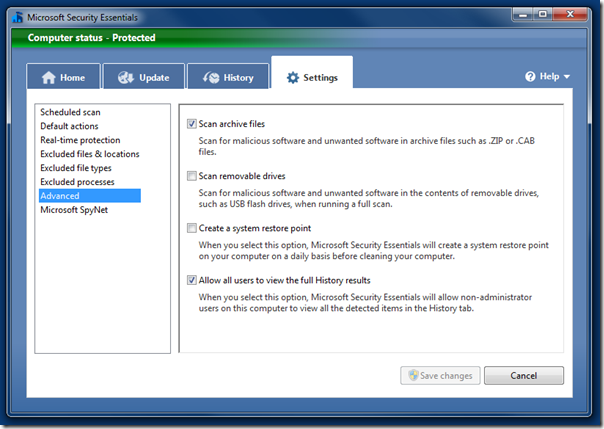Viewport: 604px width, 429px height.
Task: Click the History results description text
Action: click(365, 303)
